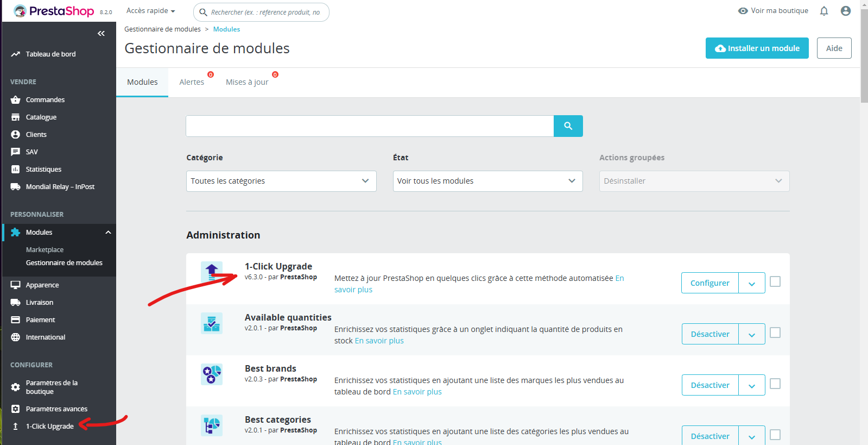Click the Catalogue store icon
868x445 pixels.
tap(15, 117)
